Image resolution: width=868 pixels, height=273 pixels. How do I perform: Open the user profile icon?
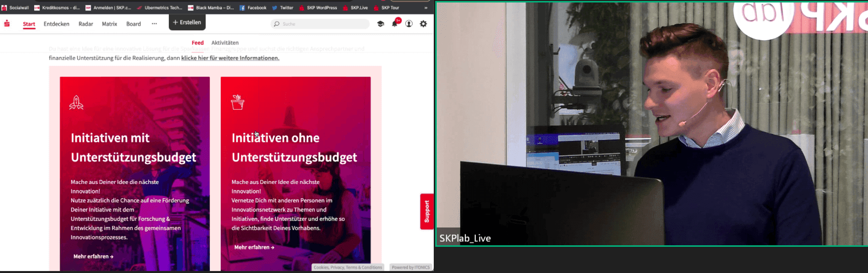[409, 24]
